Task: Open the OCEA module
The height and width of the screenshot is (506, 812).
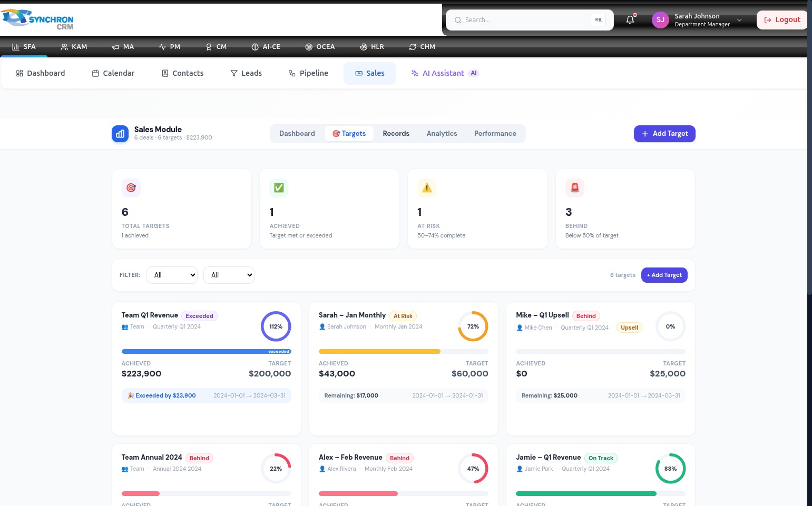Action: (320, 47)
